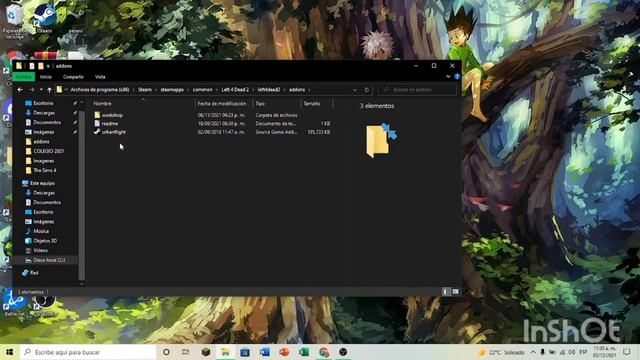Open quick access toolbar dropdown
This screenshot has height=360, width=640.
pos(48,66)
